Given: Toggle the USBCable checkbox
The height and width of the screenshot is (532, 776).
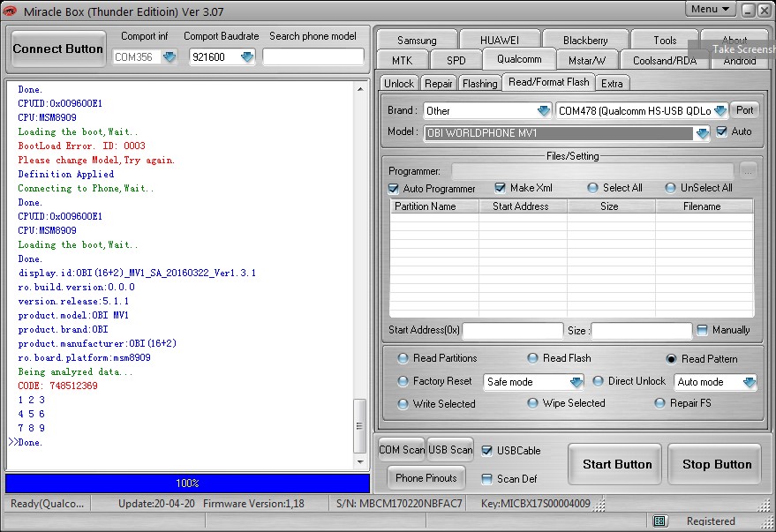Looking at the screenshot, I should (486, 451).
